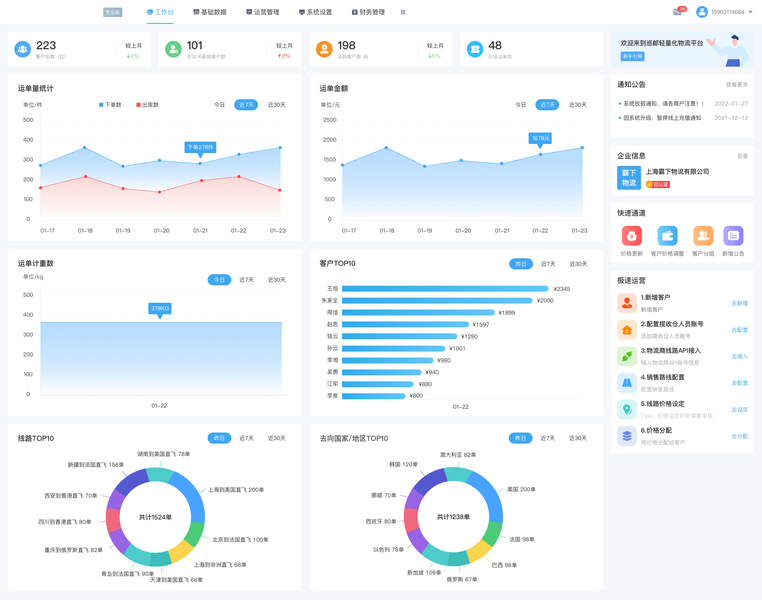The image size is (762, 600).
Task: Select 近7天 range in 运单计重数
Action: coord(246,280)
